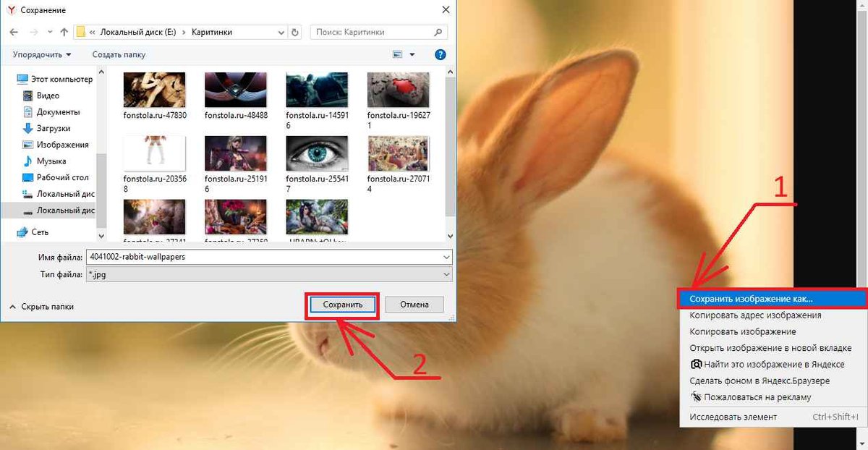Screen dimensions: 868x450
Task: Click the Up folder arrow icon
Action: click(x=64, y=33)
